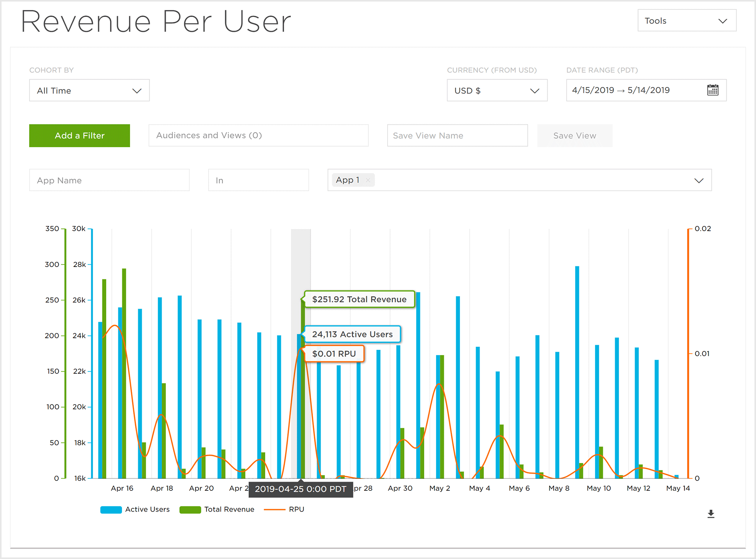The width and height of the screenshot is (756, 559).
Task: Click the calendar icon in the date range
Action: coord(713,90)
